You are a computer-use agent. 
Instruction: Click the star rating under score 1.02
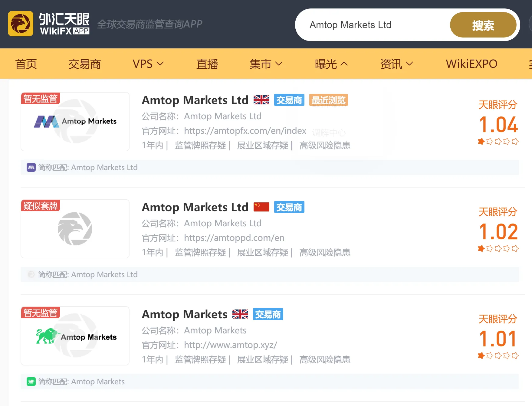(x=498, y=248)
